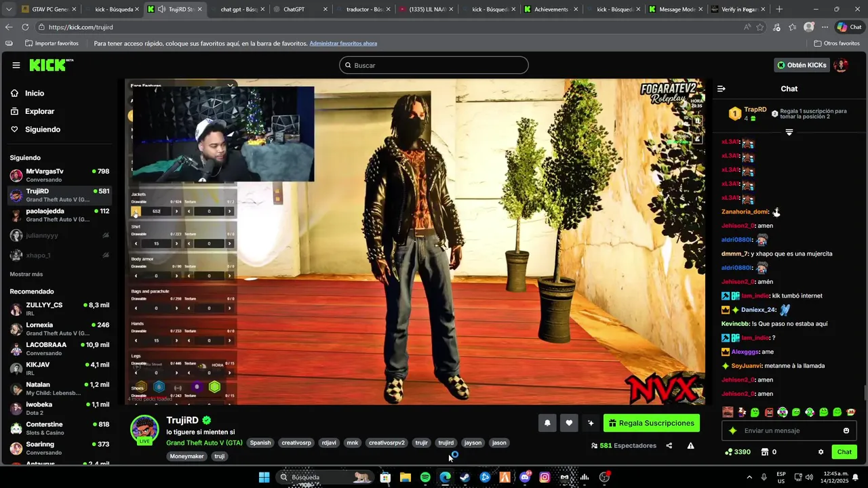
Task: Open recommended channel KIKJAV
Action: point(59,369)
